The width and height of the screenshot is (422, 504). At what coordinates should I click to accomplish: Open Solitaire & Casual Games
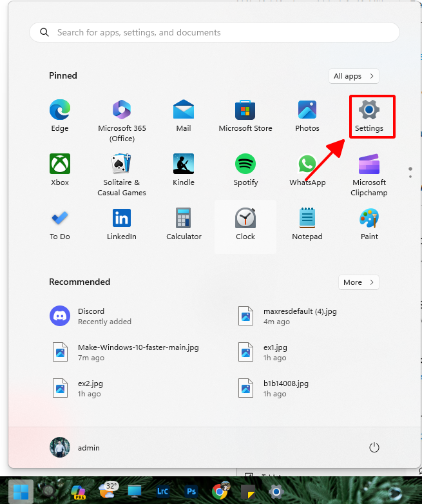point(122,175)
